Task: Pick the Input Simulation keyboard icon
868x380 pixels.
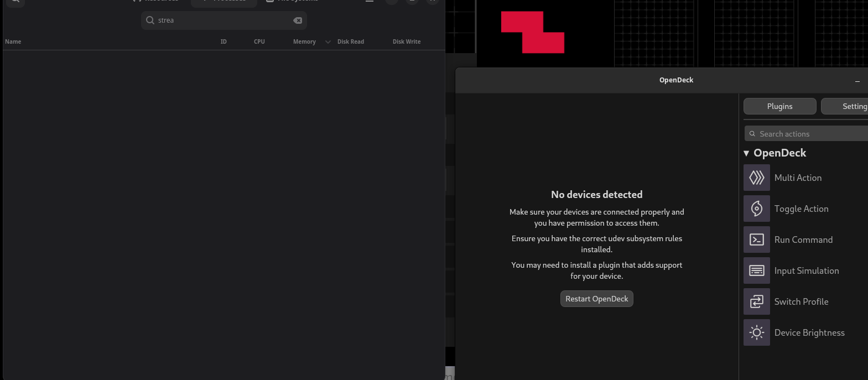Action: [x=756, y=270]
